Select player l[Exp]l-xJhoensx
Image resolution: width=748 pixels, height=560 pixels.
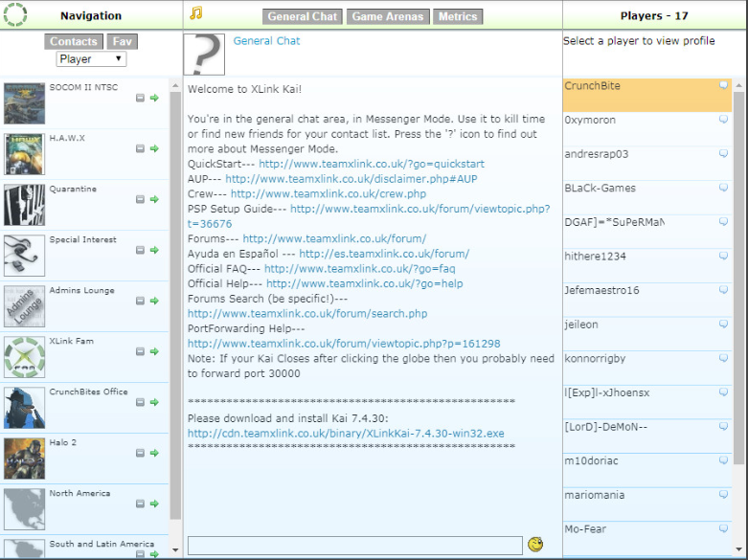coord(647,402)
